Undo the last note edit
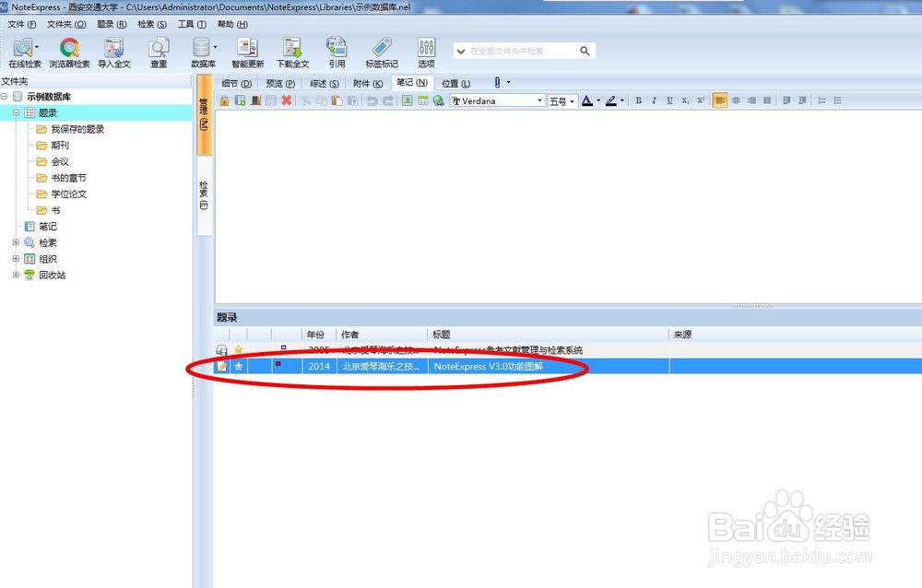The height and width of the screenshot is (588, 922). tap(372, 100)
